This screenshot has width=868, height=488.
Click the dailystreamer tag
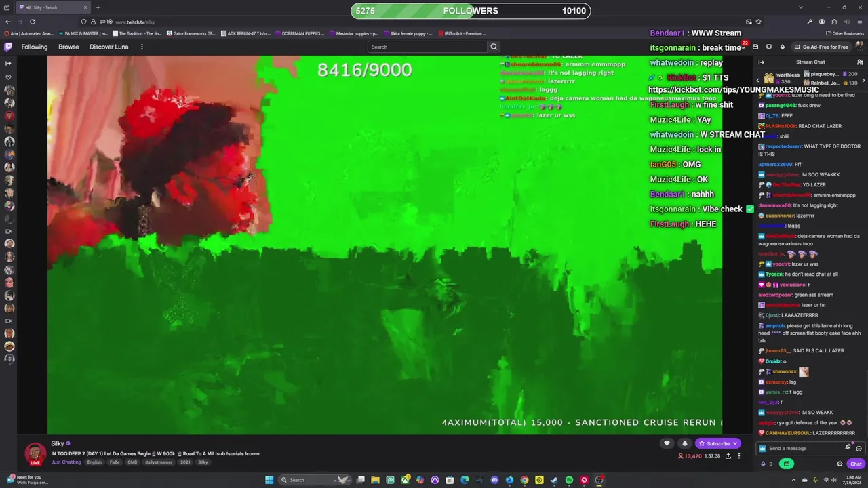click(x=159, y=462)
